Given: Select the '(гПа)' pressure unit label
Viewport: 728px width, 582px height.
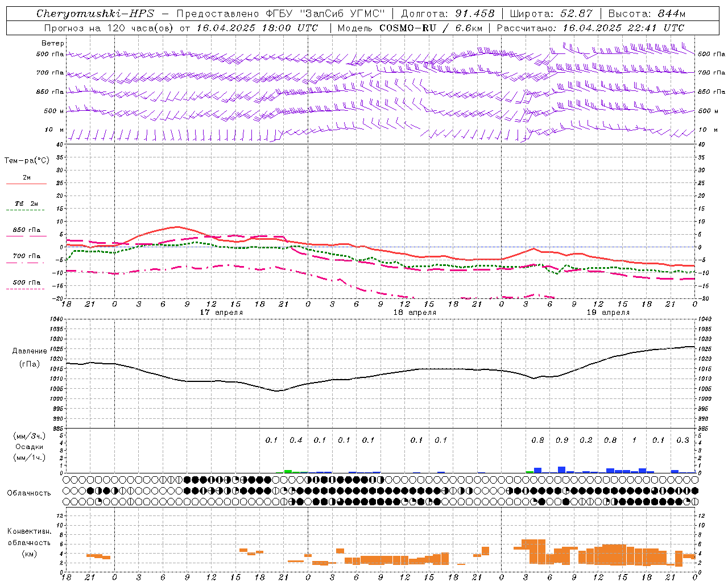Looking at the screenshot, I should pos(30,364).
